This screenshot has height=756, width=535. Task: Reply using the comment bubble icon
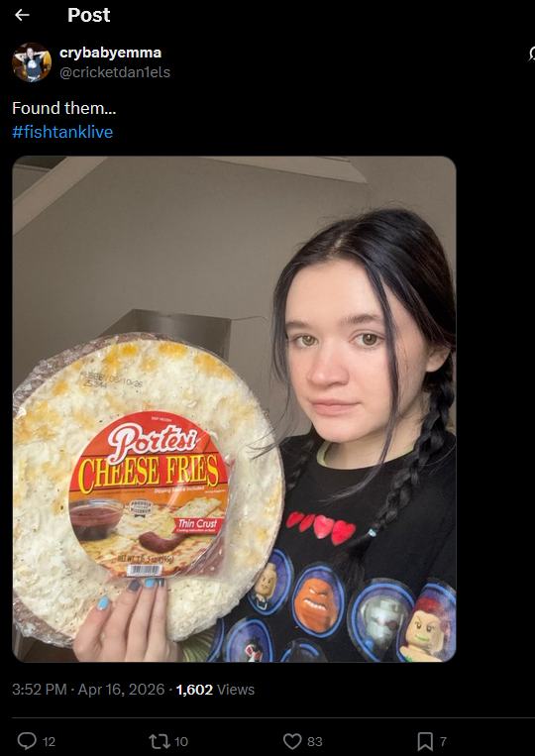point(27,740)
